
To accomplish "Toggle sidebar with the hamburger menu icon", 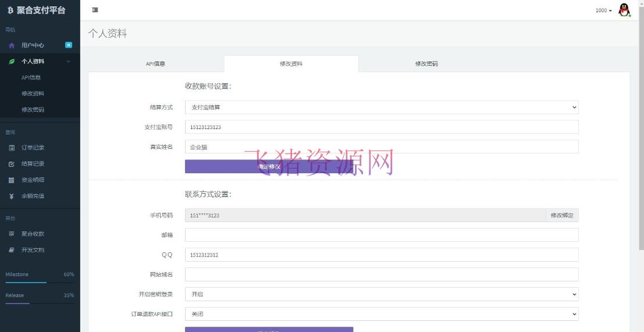I will click(95, 10).
